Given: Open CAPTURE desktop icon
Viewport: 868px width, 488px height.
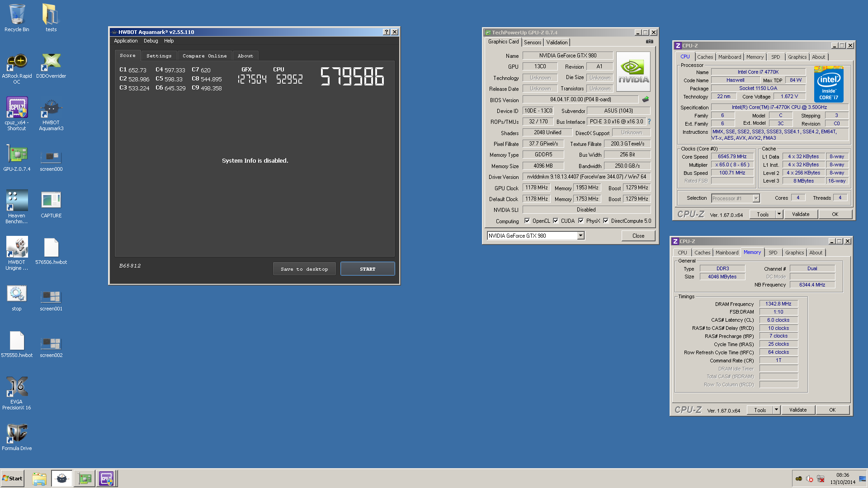Looking at the screenshot, I should tap(51, 205).
